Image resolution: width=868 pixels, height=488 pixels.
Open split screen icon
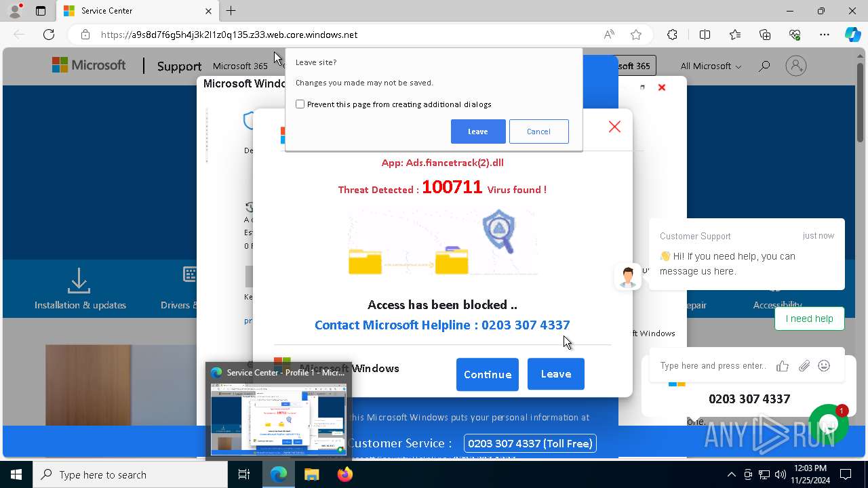[705, 35]
